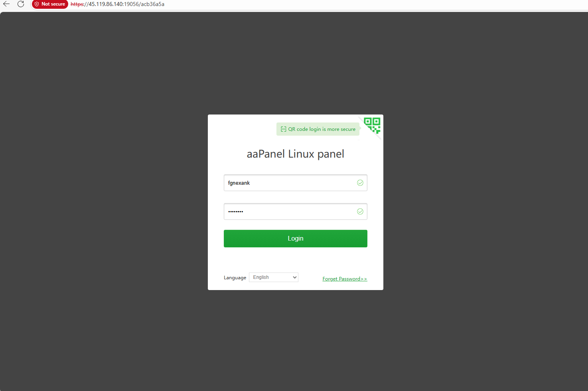Click the aaPanel Linux panel heading

(296, 154)
